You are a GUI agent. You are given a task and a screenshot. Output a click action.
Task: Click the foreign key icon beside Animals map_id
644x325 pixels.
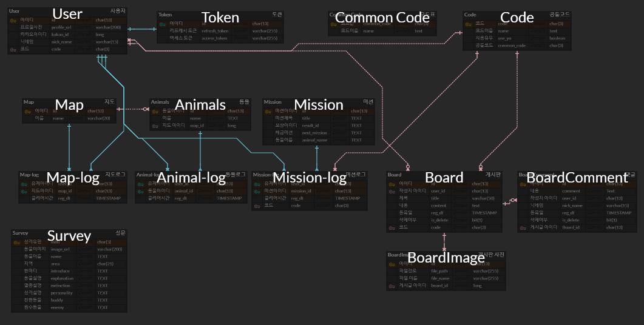pyautogui.click(x=155, y=126)
